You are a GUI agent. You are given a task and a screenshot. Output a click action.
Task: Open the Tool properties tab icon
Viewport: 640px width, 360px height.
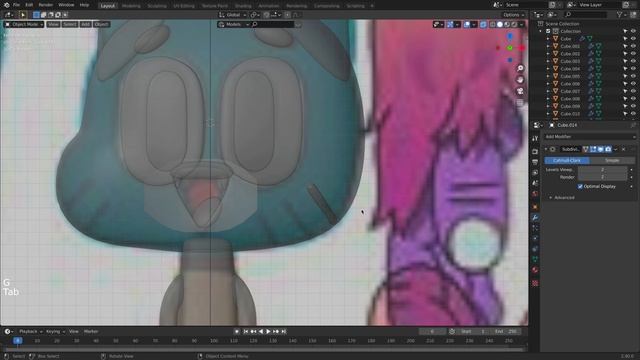pos(535,139)
